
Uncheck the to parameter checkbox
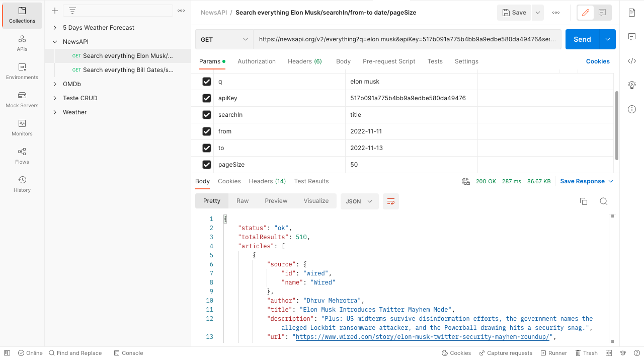pos(207,148)
